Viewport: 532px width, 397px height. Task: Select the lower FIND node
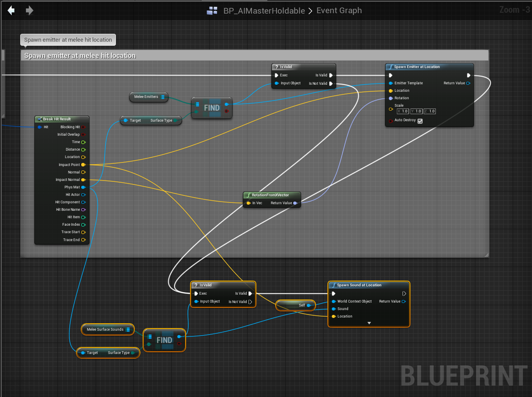tap(164, 340)
